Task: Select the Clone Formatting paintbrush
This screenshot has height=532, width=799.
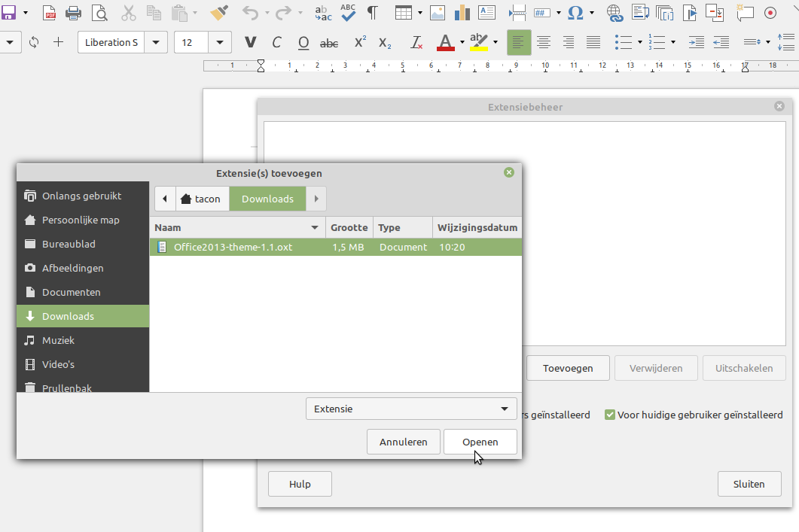Action: click(219, 13)
